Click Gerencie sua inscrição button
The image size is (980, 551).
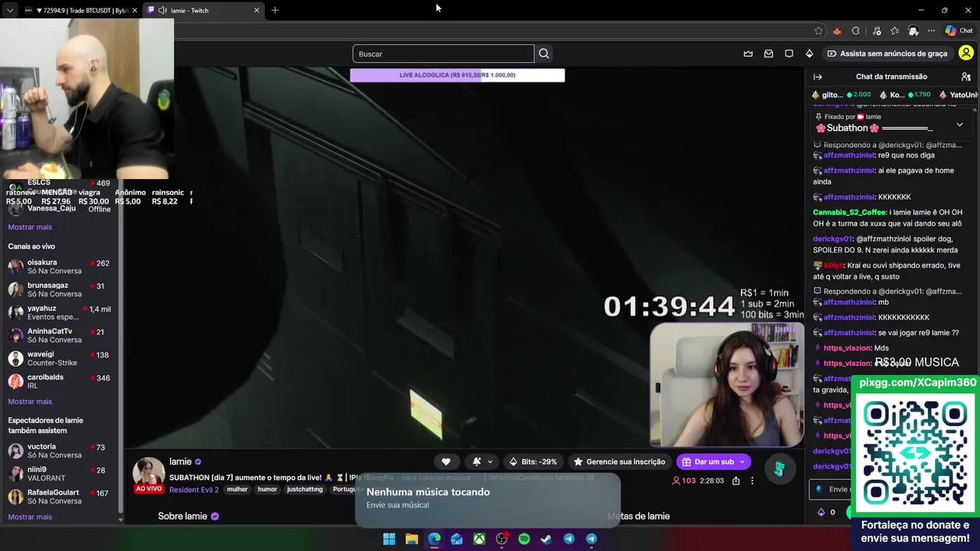click(x=619, y=461)
